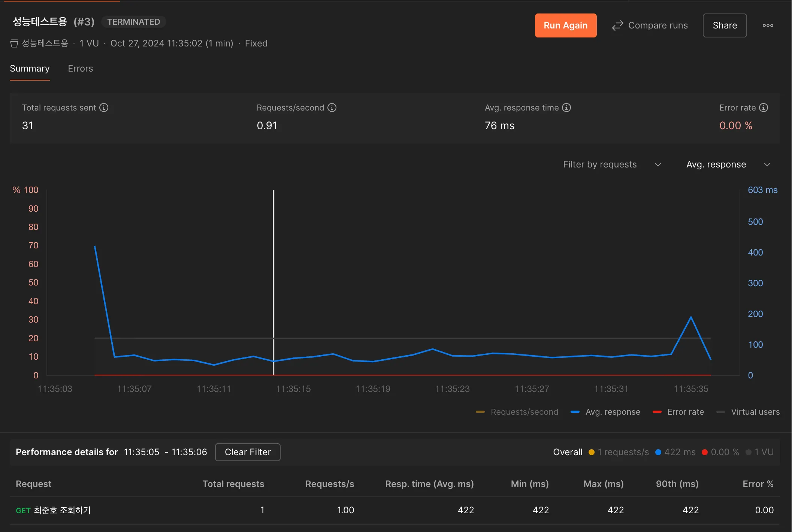Click info icon beside Total requests sent

tap(104, 108)
